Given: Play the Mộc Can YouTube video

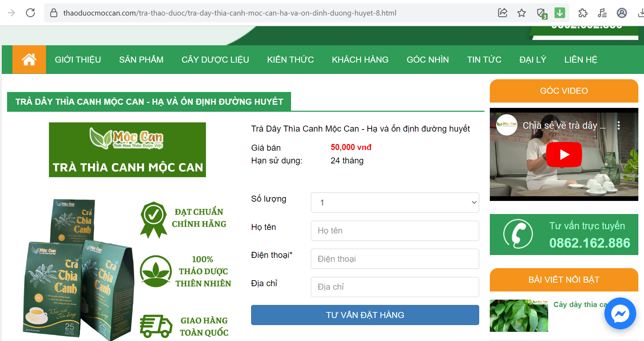Looking at the screenshot, I should tap(564, 155).
